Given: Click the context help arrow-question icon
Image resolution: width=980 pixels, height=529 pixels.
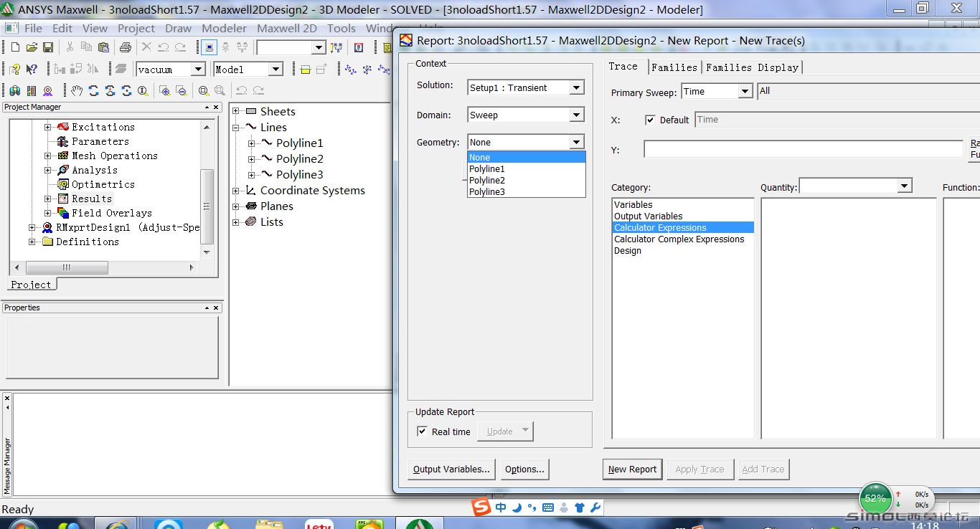Looking at the screenshot, I should [x=32, y=70].
